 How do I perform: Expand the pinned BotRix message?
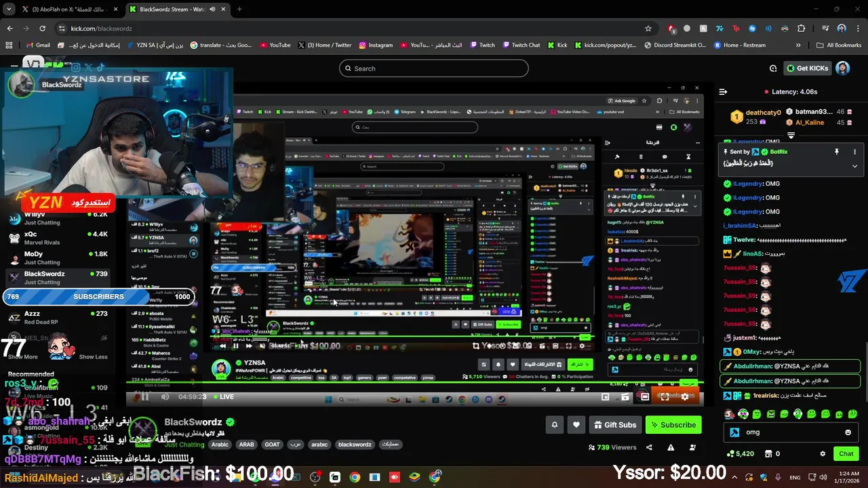coord(854,166)
